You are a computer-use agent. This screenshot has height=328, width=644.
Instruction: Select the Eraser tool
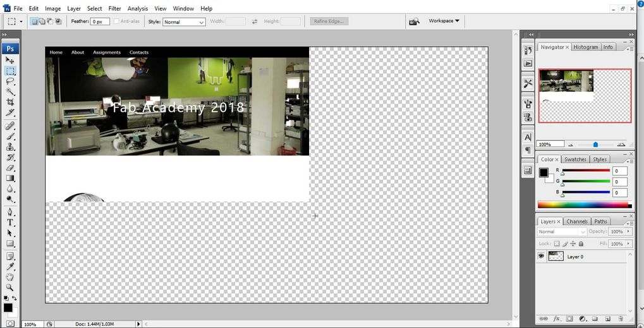[x=10, y=168]
